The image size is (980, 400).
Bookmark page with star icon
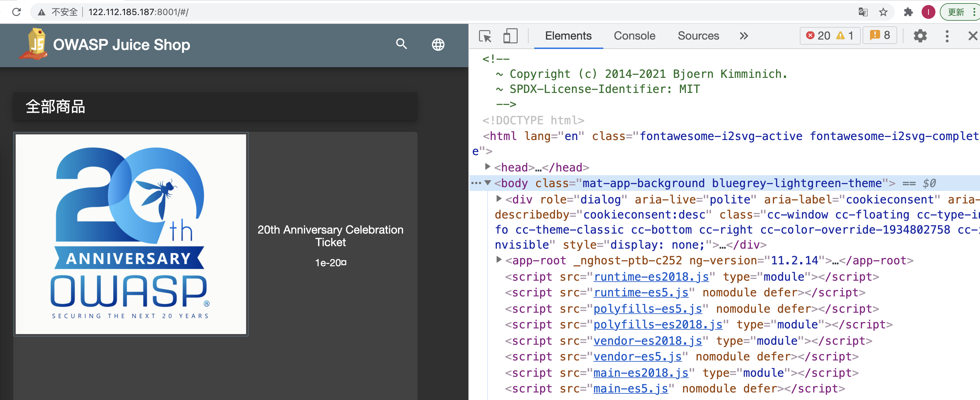pos(883,12)
